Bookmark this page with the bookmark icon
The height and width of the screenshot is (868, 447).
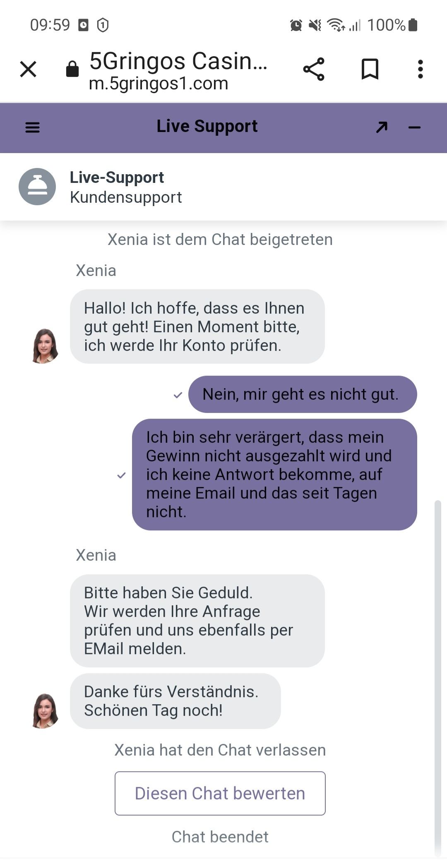coord(370,69)
